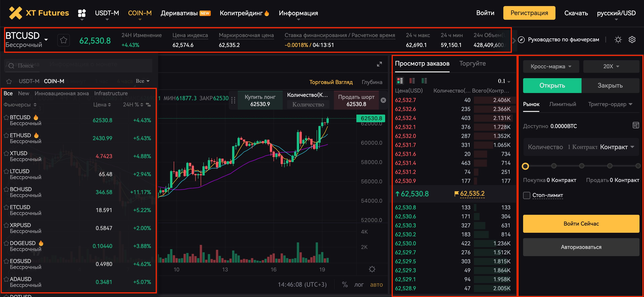The image size is (644, 297).
Task: Expand the Информация menu
Action: [x=298, y=13]
